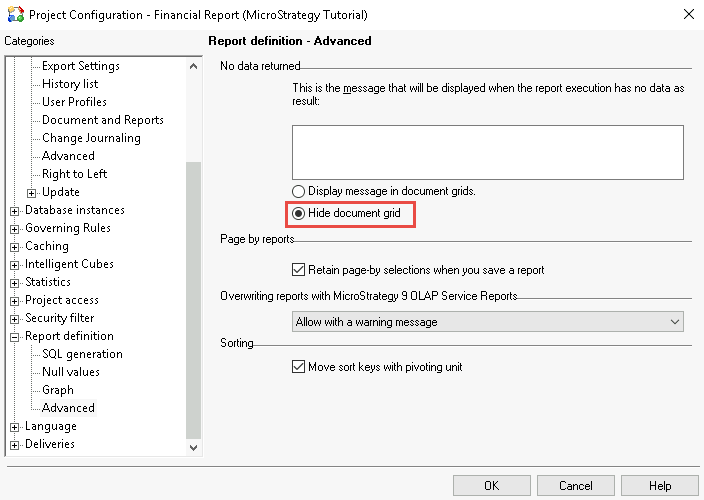Expand the Update tree node
Image resolution: width=704 pixels, height=500 pixels.
coord(31,193)
